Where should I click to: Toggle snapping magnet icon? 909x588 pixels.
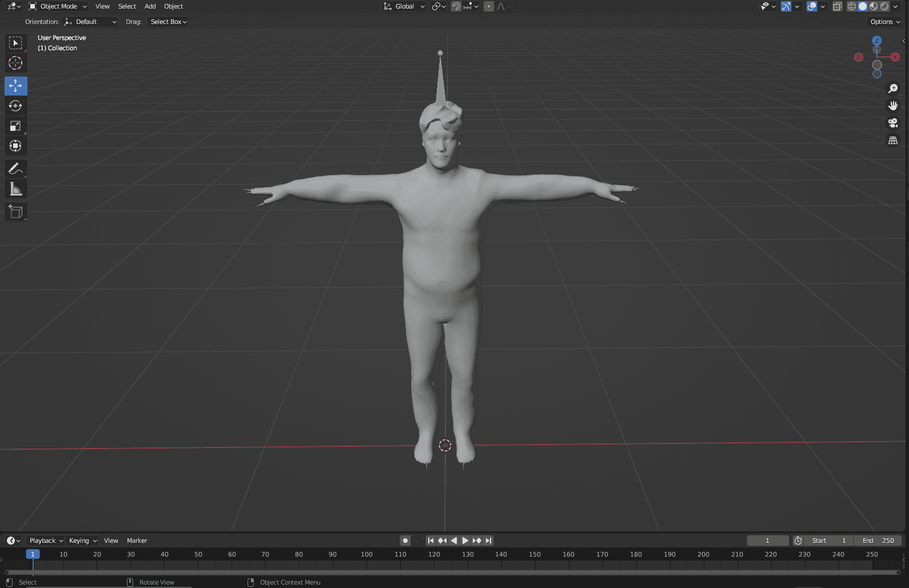(x=456, y=6)
